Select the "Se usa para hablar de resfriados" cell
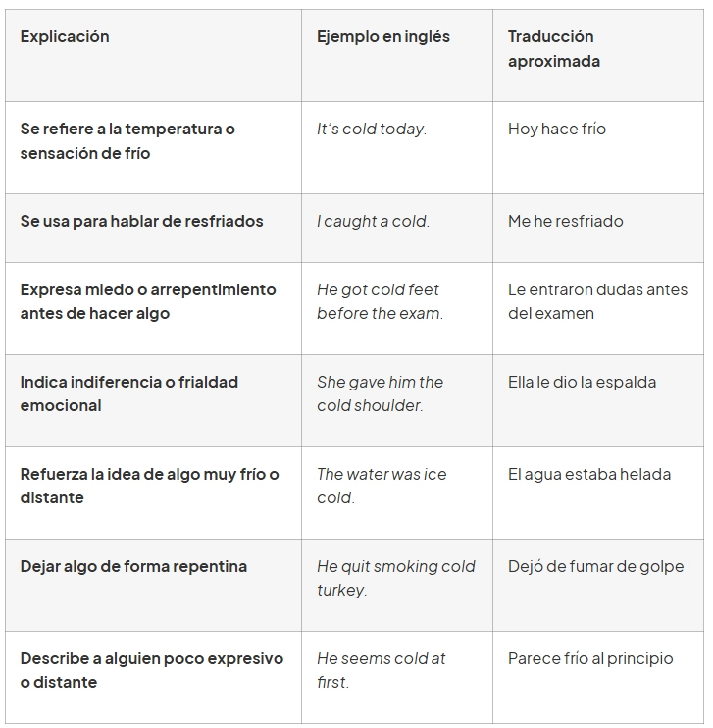 [x=142, y=222]
